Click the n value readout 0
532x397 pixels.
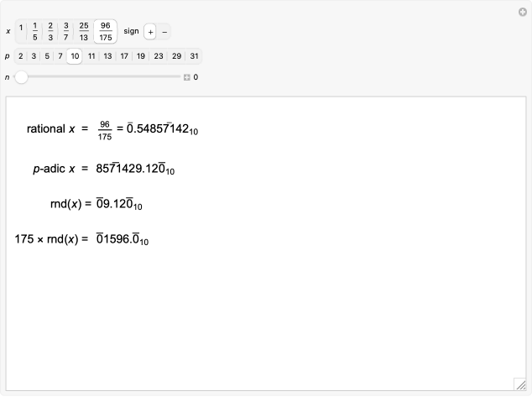coord(196,77)
